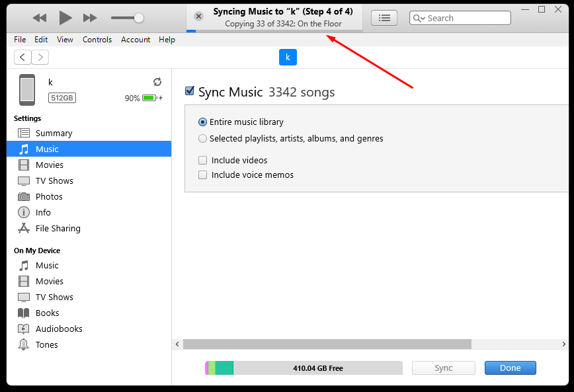Open File Sharing settings
Screen dimensions: 574x392
tap(89, 229)
